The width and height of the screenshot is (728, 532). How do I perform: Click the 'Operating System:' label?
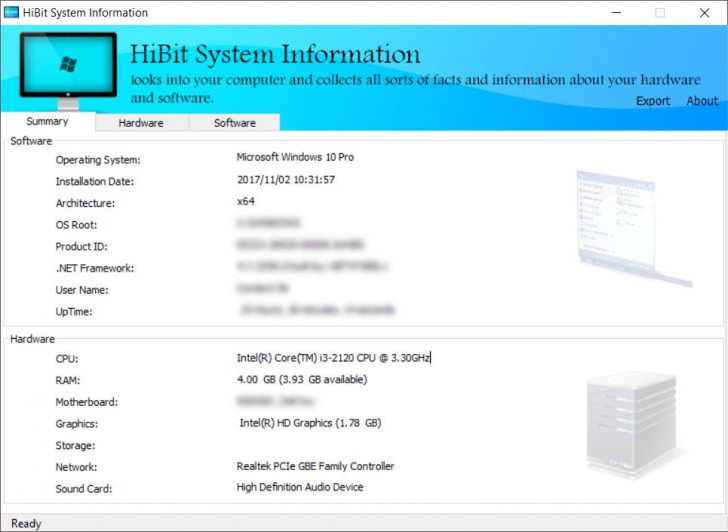(x=98, y=160)
